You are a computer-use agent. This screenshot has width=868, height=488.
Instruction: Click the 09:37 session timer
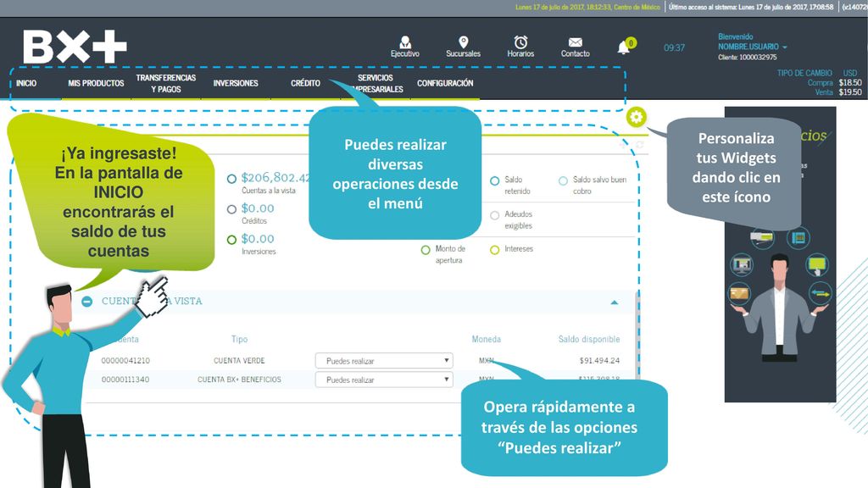coord(674,47)
